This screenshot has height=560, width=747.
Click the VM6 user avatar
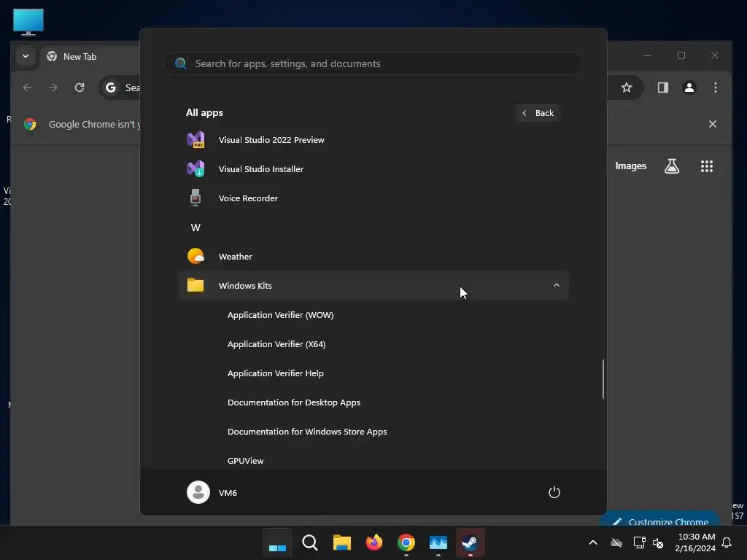198,492
